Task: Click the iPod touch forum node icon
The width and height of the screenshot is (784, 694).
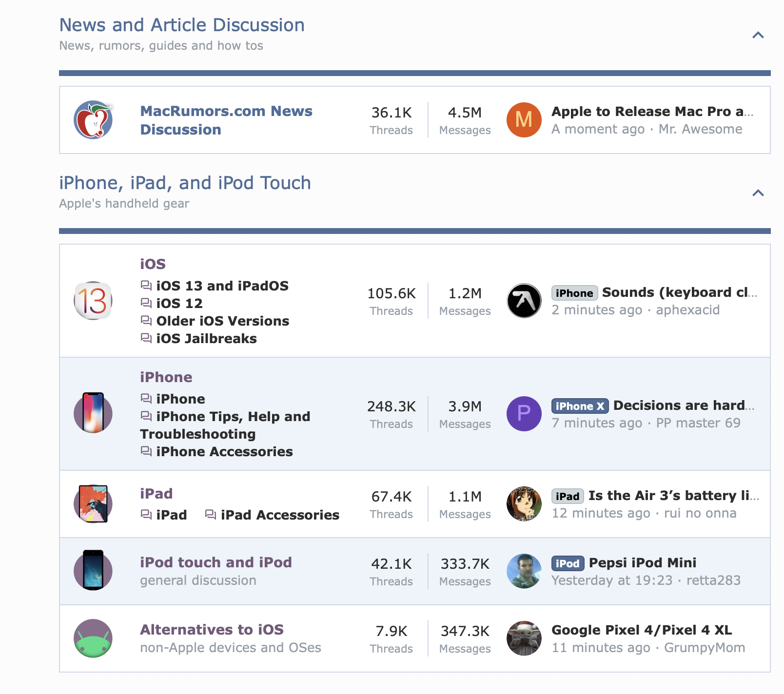Action: [x=93, y=571]
